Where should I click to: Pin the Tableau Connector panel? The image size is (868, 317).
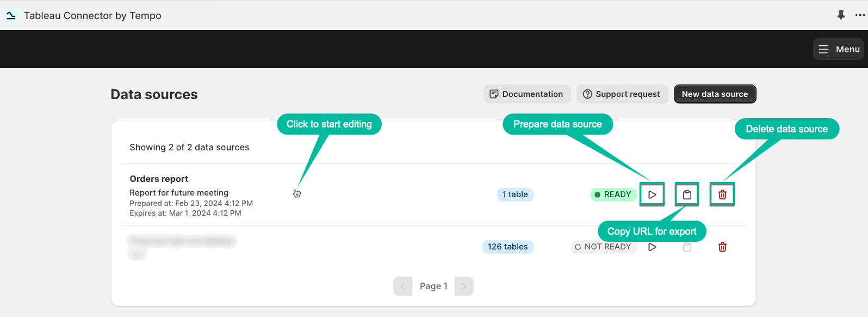841,15
